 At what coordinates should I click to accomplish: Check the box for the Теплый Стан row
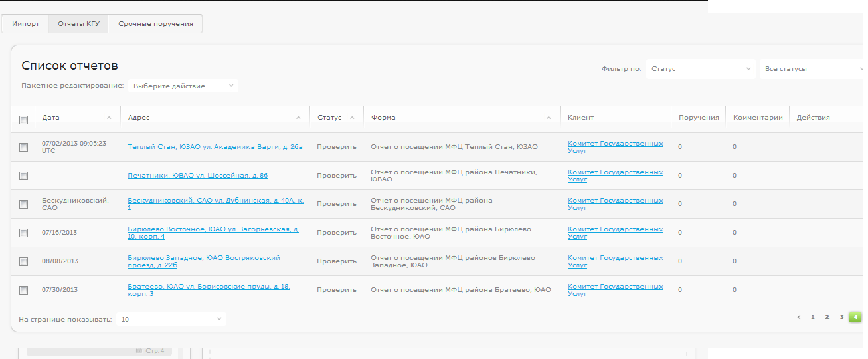tap(23, 148)
